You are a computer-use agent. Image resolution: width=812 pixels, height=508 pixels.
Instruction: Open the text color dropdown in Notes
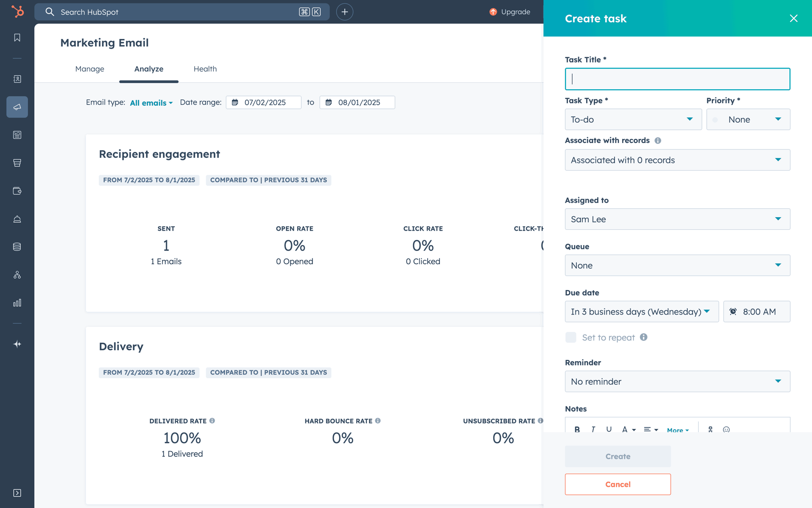tap(629, 429)
